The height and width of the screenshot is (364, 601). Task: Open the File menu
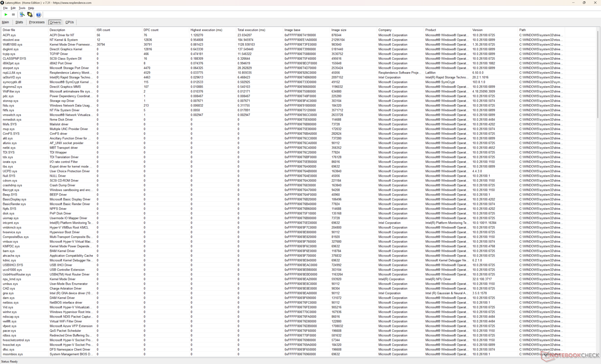5,8
